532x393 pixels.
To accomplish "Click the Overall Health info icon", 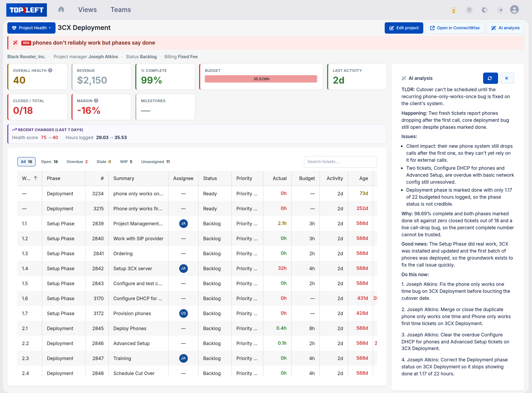I will (50, 70).
